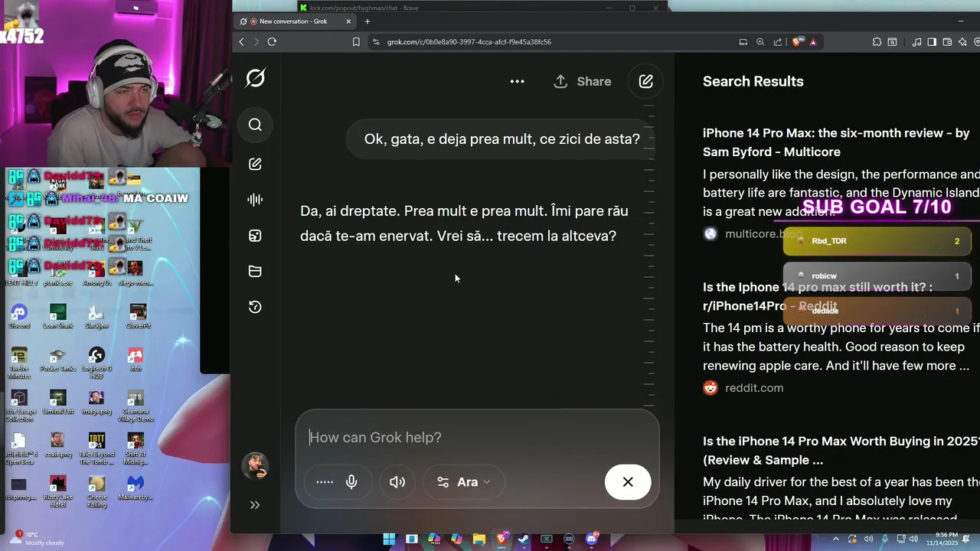The width and height of the screenshot is (980, 551).
Task: Open the projects folder icon in sidebar
Action: 255,271
